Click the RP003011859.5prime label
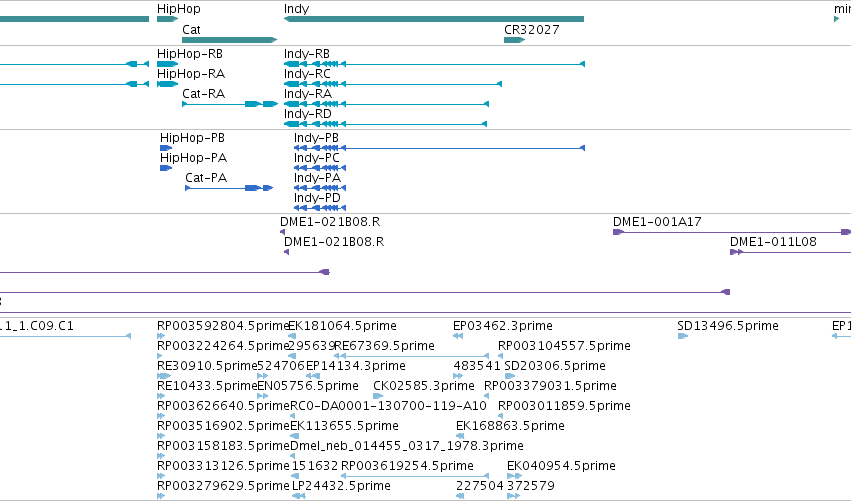851x501 pixels. click(564, 407)
